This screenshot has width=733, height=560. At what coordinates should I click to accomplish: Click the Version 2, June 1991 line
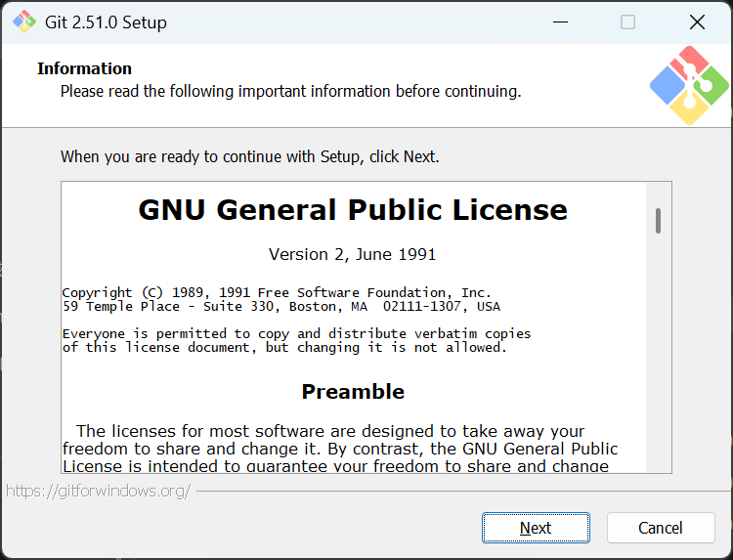(x=353, y=254)
